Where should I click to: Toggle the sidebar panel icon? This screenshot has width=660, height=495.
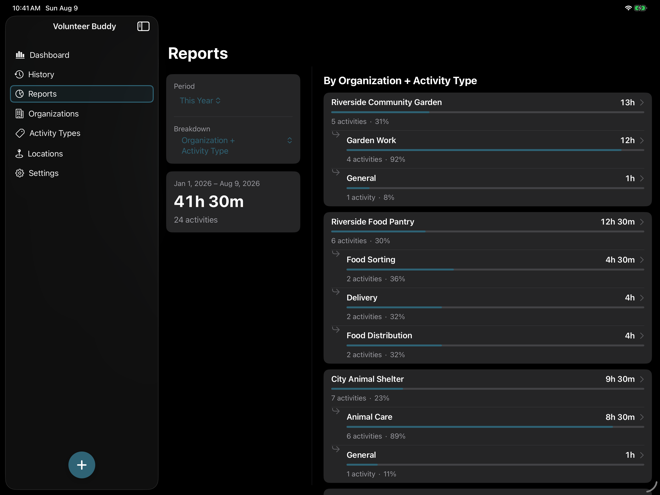pos(143,26)
